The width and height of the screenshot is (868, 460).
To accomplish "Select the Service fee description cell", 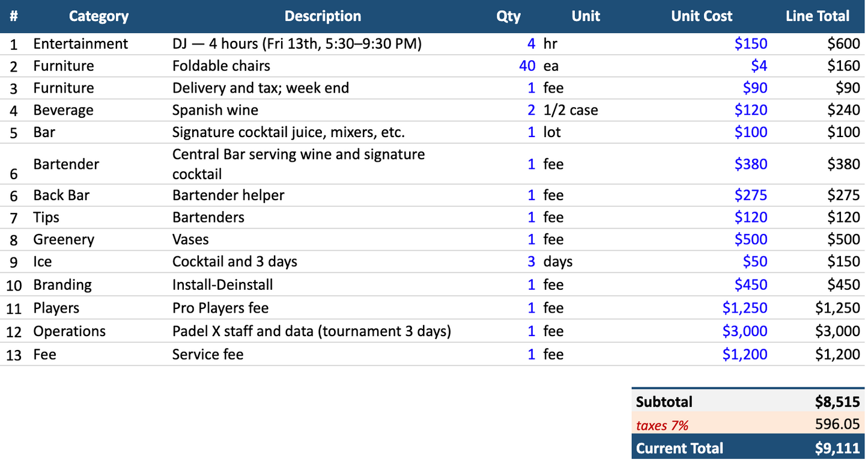I will pyautogui.click(x=323, y=354).
